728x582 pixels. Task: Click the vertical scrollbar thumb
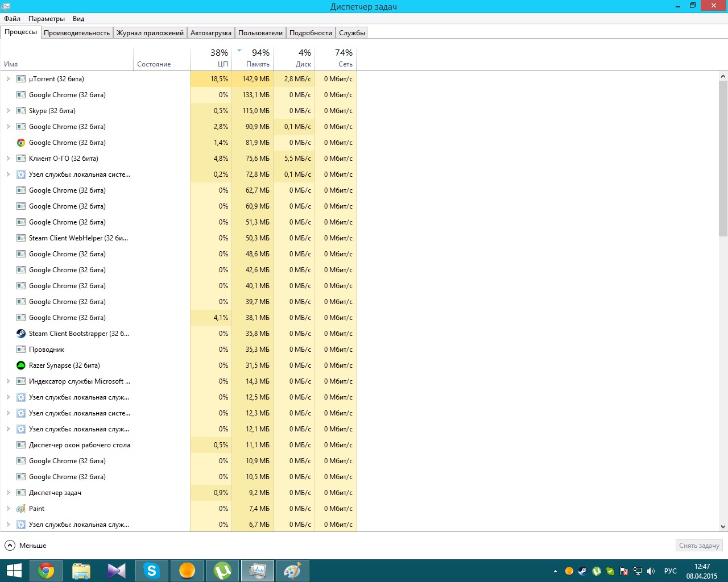pyautogui.click(x=723, y=159)
